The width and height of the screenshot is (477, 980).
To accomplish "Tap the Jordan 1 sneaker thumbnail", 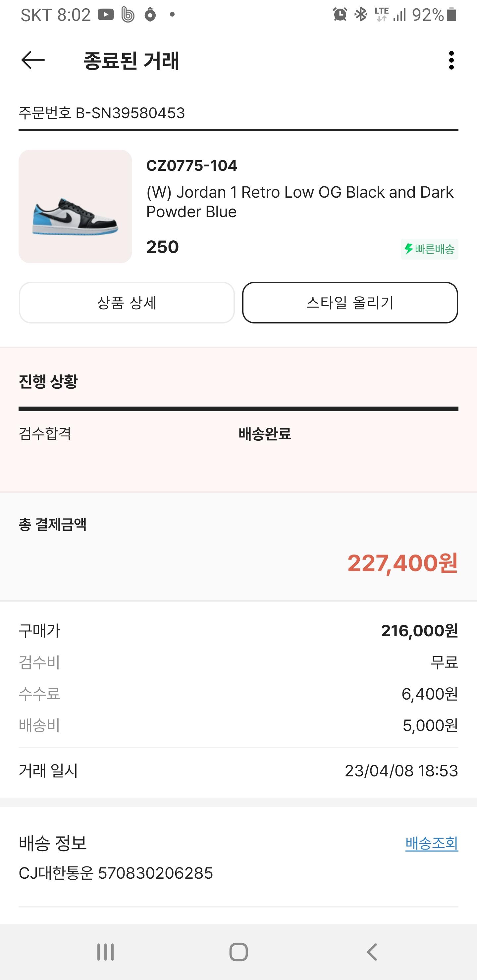I will (76, 206).
